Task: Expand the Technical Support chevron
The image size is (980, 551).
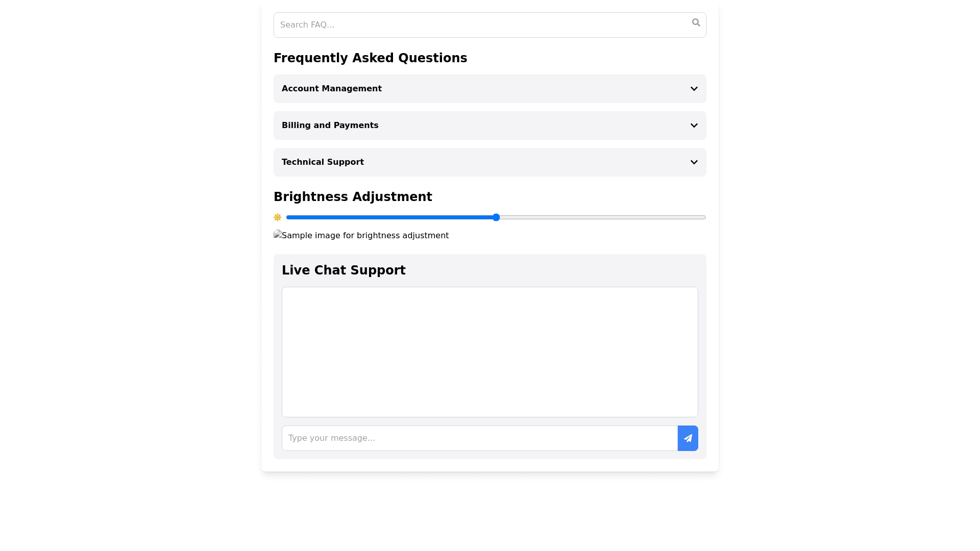Action: (x=694, y=162)
